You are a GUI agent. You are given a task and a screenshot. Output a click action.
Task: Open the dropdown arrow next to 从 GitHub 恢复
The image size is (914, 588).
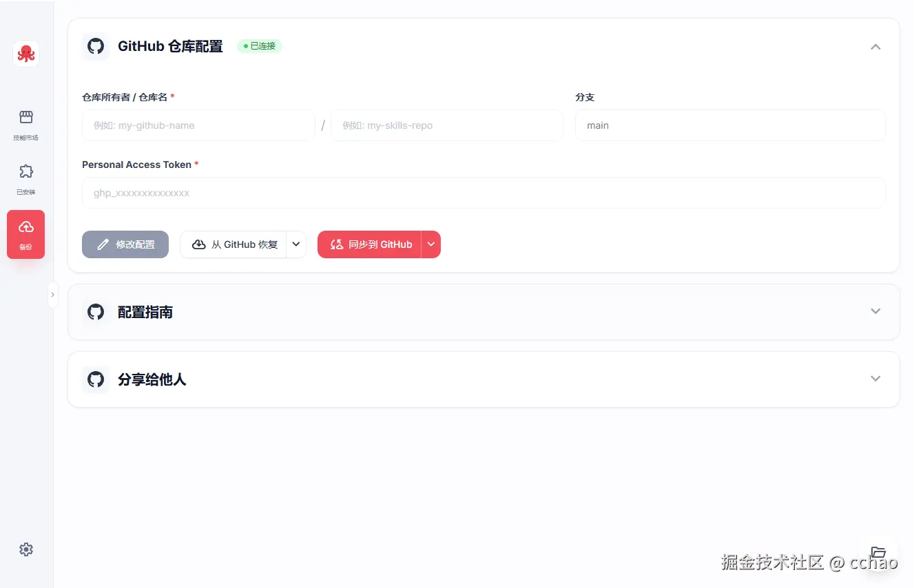coord(296,244)
